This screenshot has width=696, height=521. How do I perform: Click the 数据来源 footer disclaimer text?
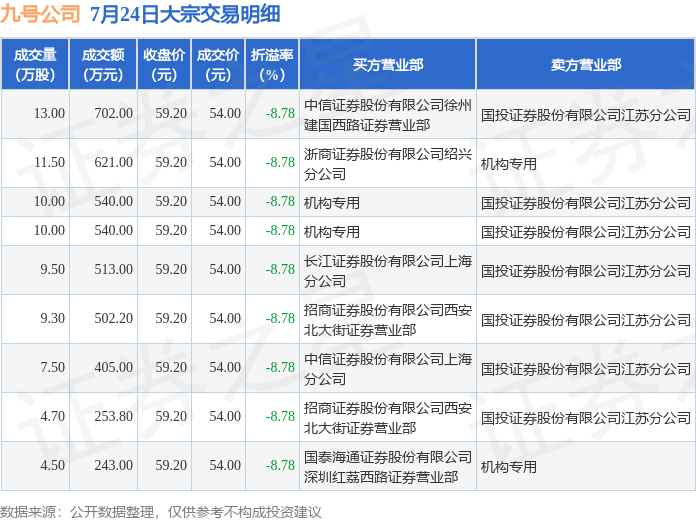click(x=161, y=512)
